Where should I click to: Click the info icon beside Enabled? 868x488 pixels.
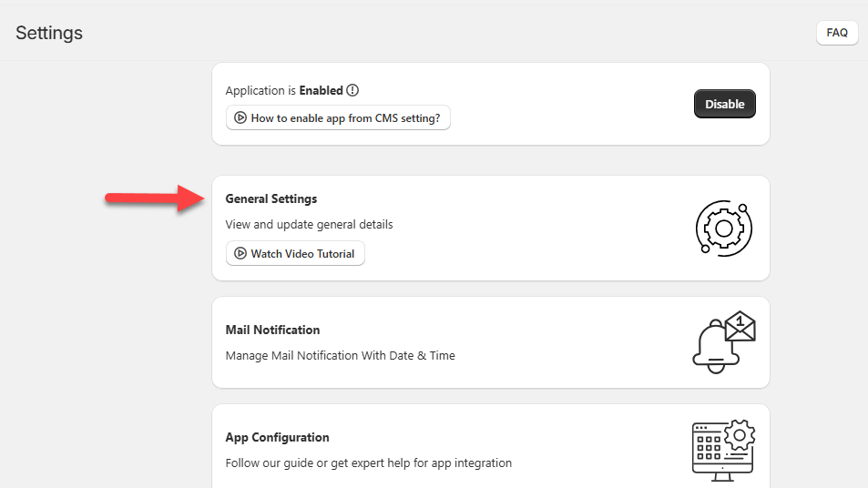[x=352, y=90]
